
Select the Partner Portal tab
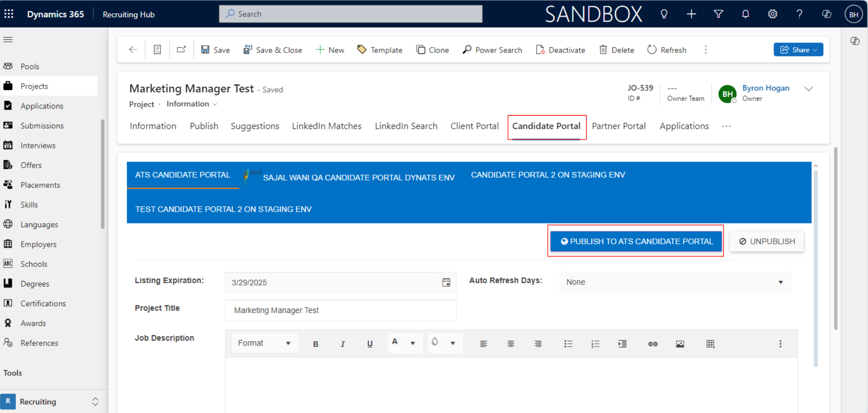coord(619,126)
